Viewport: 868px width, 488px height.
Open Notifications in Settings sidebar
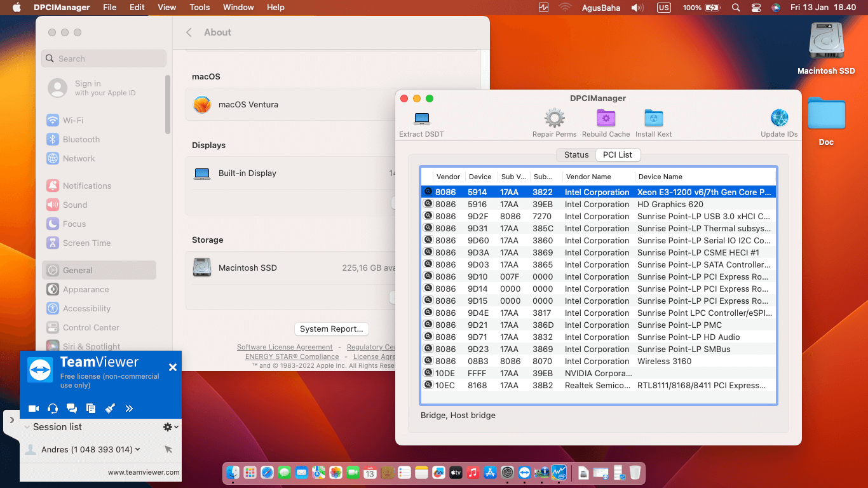pyautogui.click(x=99, y=186)
